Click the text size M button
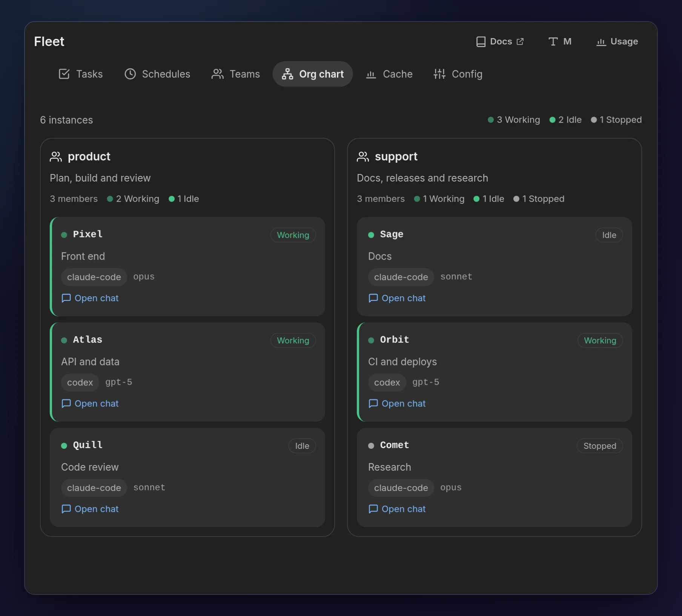 coord(560,42)
